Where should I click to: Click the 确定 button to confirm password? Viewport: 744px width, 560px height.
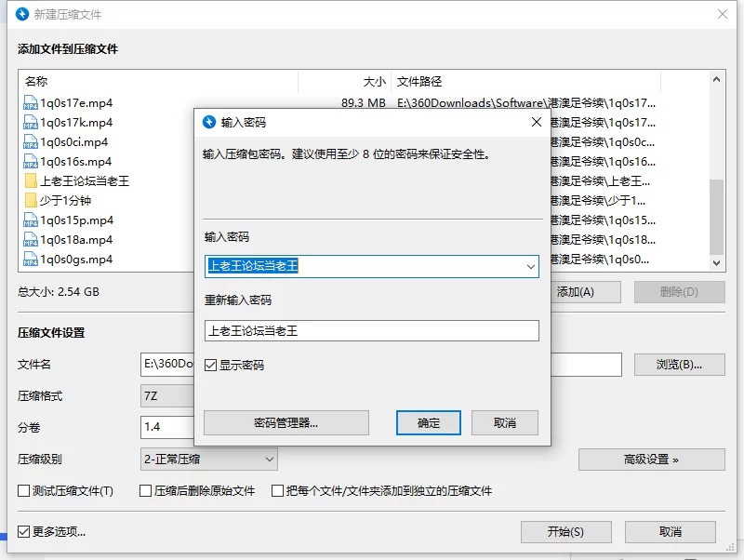coord(429,422)
